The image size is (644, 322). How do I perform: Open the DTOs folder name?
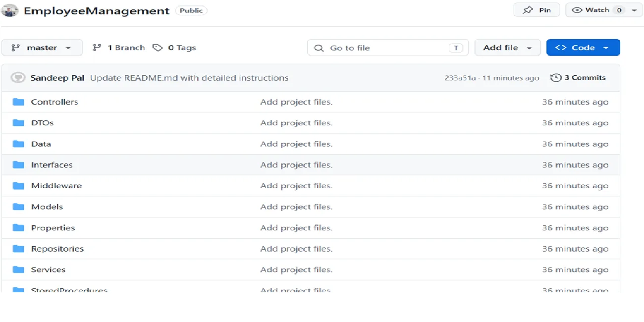tap(42, 123)
